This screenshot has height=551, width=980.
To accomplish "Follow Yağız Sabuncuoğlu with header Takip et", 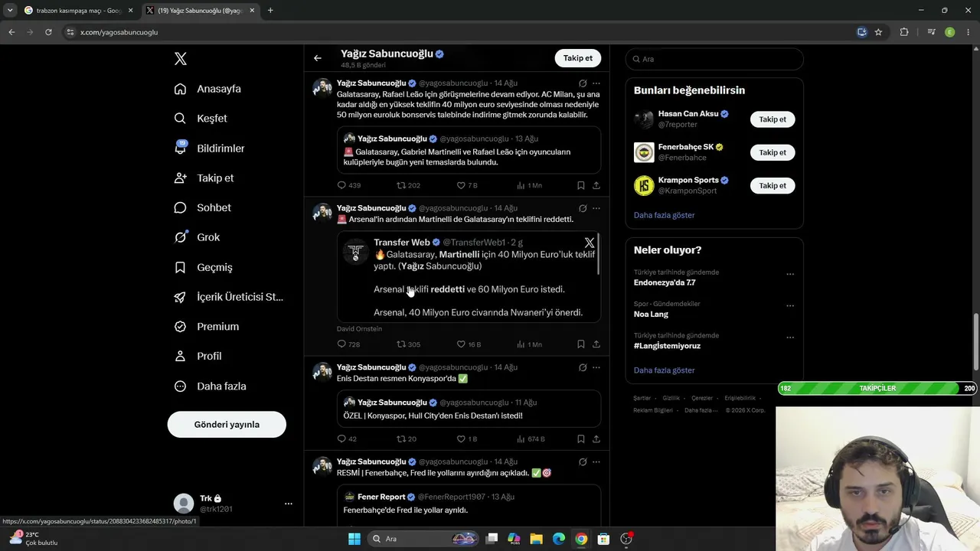I will (x=578, y=58).
